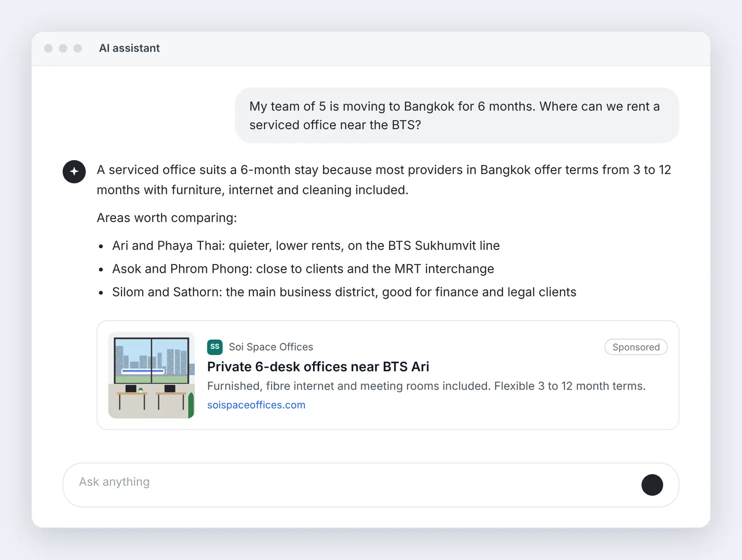Viewport: 742px width, 560px height.
Task: Click the Sponsored badge on the ad
Action: click(x=636, y=347)
